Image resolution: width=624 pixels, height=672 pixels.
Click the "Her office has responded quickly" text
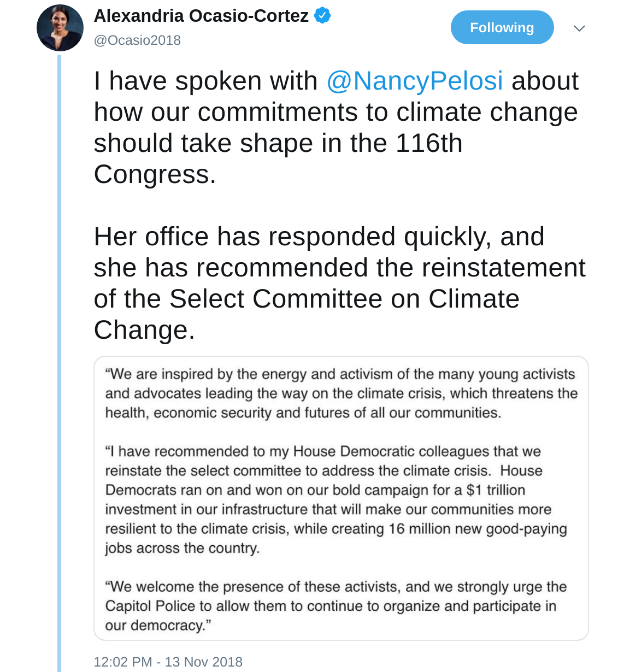(319, 237)
